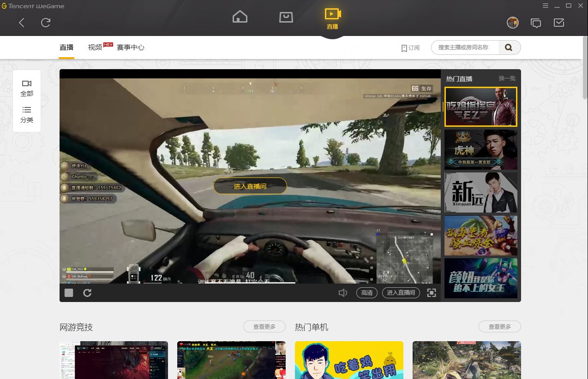
Task: Open the mail inbox icon
Action: [x=559, y=23]
